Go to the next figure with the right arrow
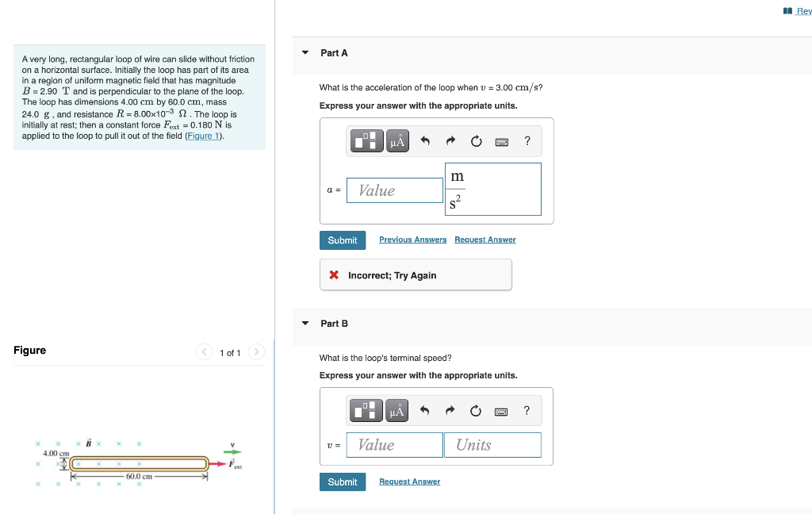The height and width of the screenshot is (514, 812). point(255,351)
